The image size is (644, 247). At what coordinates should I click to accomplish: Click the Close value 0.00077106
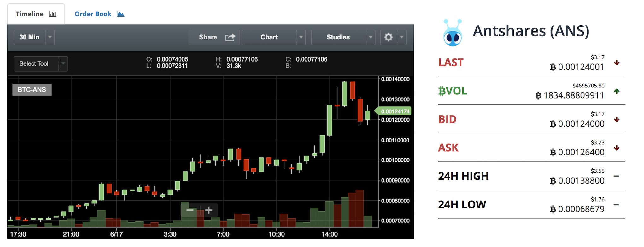tap(312, 59)
